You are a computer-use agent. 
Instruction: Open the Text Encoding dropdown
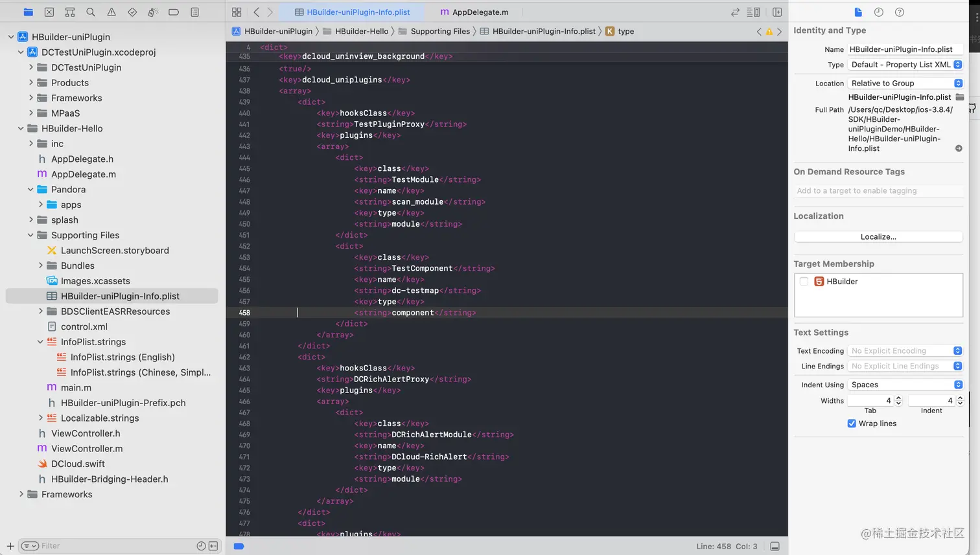point(905,350)
